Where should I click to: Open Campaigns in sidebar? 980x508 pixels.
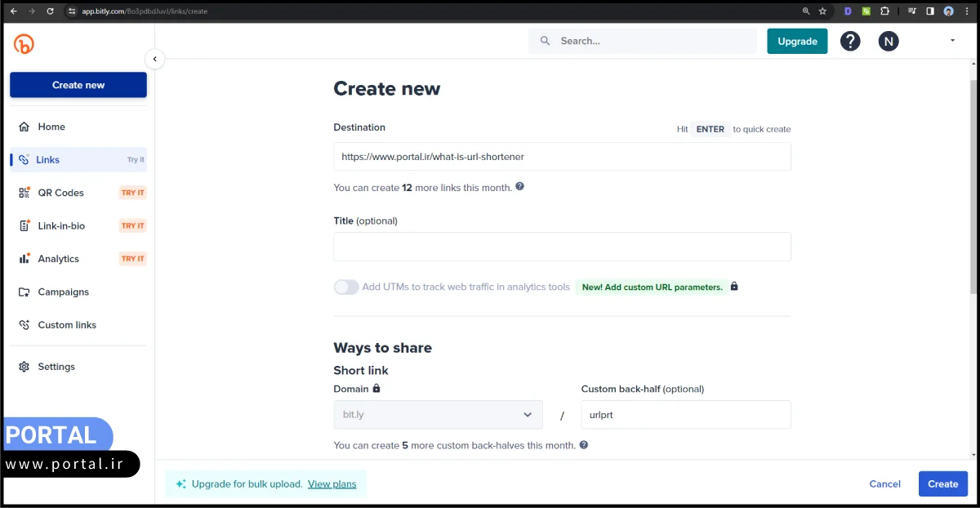(x=63, y=292)
